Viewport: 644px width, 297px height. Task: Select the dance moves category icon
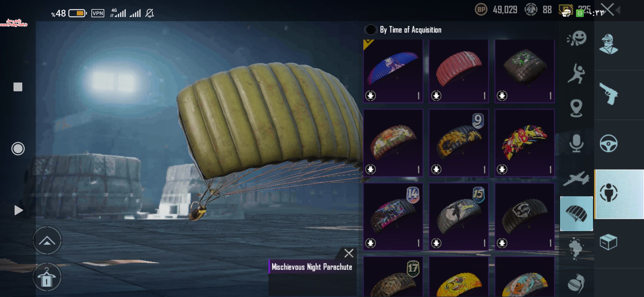click(576, 73)
